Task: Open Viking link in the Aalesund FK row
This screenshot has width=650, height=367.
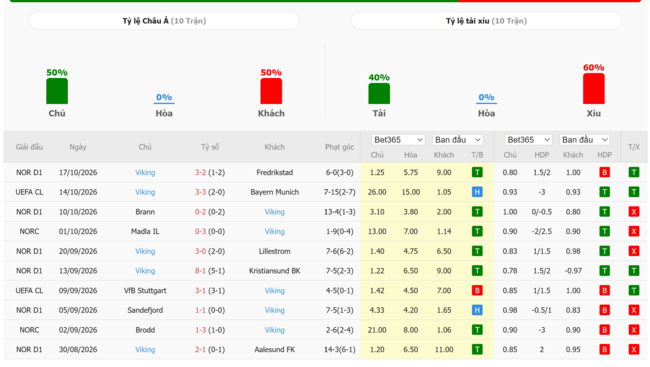Action: (x=145, y=350)
